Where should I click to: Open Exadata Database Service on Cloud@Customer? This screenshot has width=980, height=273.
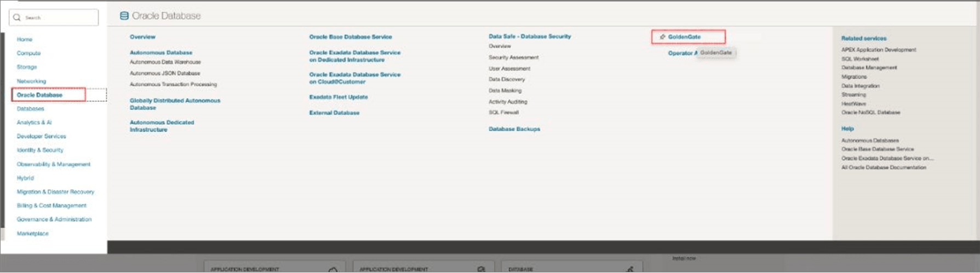pyautogui.click(x=355, y=78)
